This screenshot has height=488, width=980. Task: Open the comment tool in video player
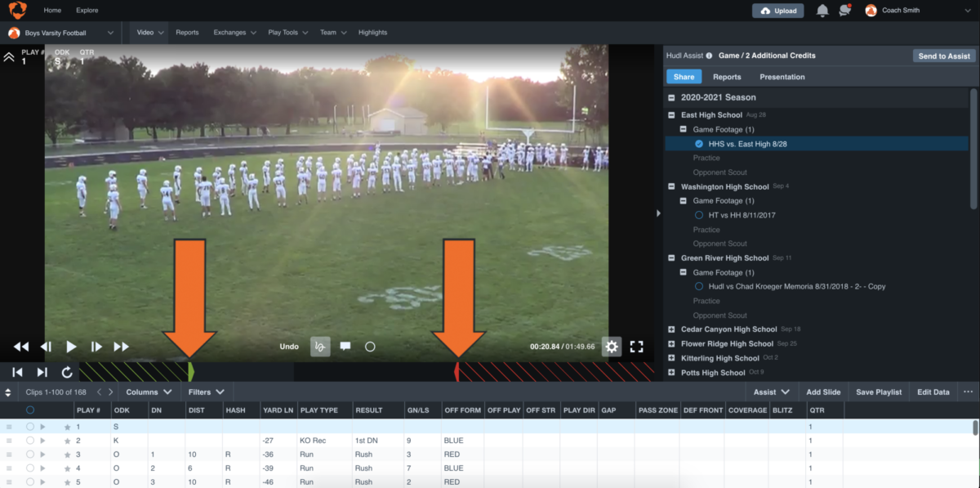coord(345,346)
